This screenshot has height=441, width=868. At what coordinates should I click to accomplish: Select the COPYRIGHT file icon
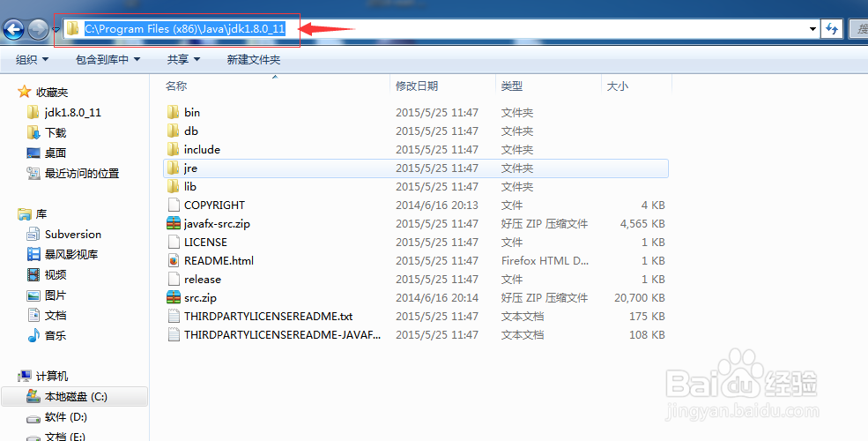point(174,205)
